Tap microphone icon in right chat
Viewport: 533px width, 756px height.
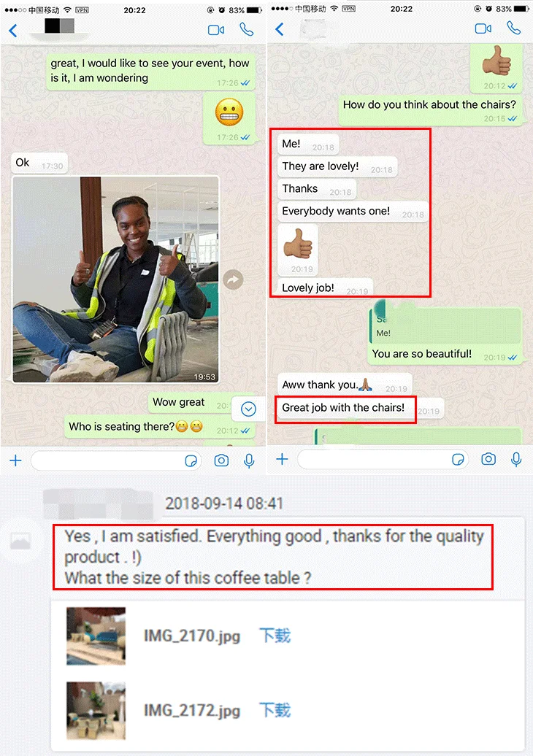[516, 460]
